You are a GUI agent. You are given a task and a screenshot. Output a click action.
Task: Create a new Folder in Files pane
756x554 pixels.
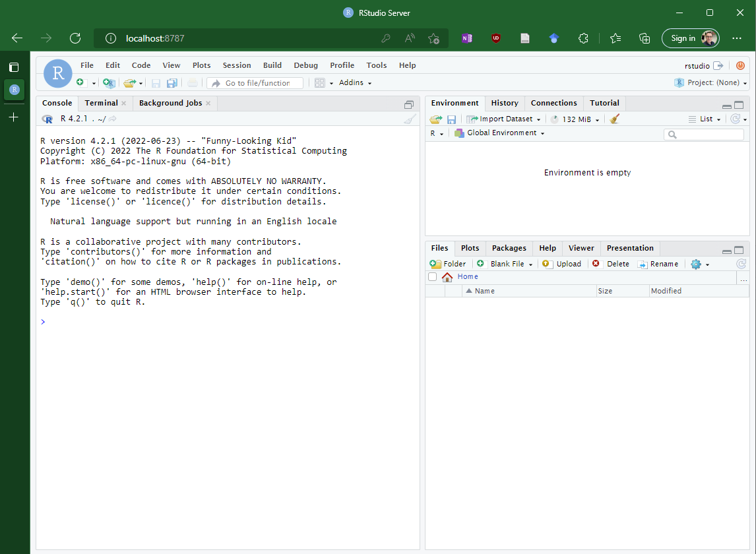(448, 264)
